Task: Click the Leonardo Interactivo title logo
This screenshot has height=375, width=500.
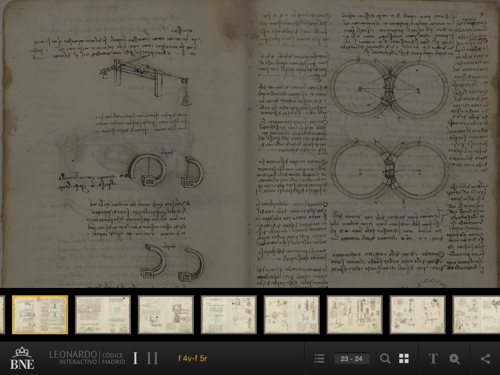Action: pyautogui.click(x=87, y=358)
